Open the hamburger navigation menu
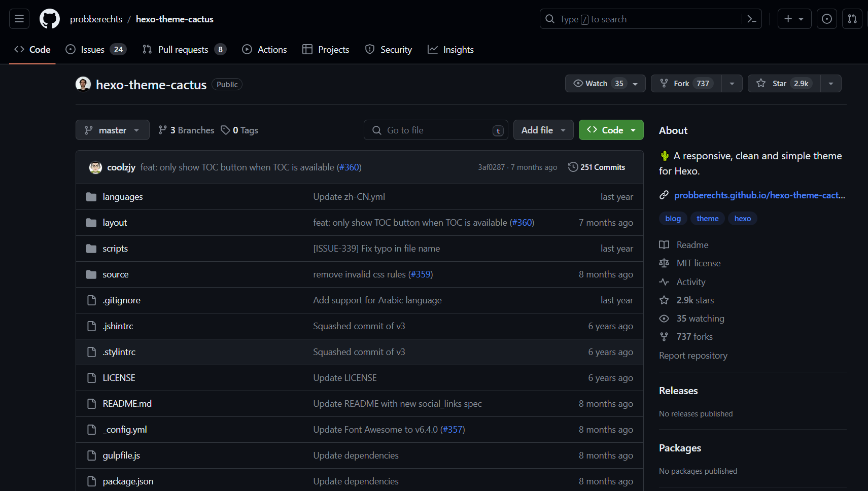The image size is (868, 491). tap(19, 19)
